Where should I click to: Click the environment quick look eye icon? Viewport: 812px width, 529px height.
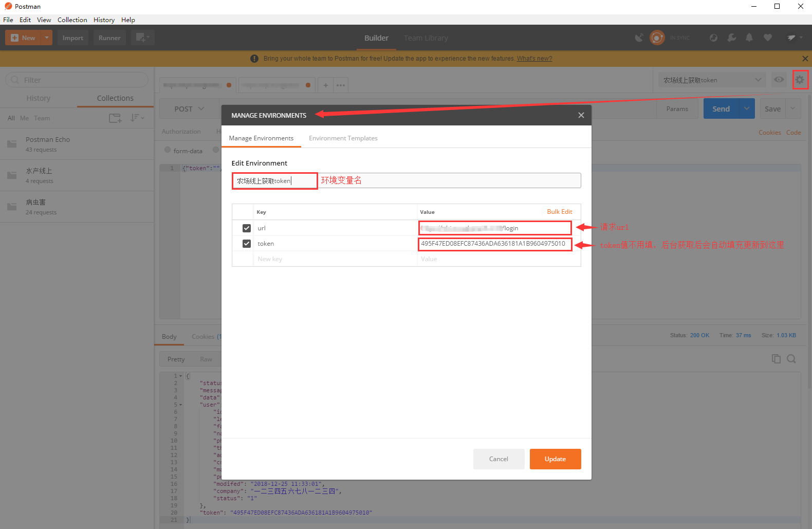click(x=779, y=80)
